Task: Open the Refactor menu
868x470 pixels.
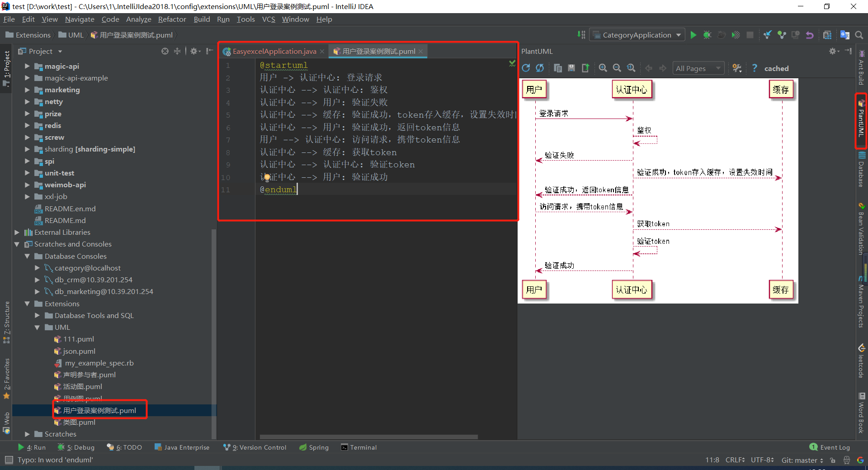Action: (x=172, y=19)
